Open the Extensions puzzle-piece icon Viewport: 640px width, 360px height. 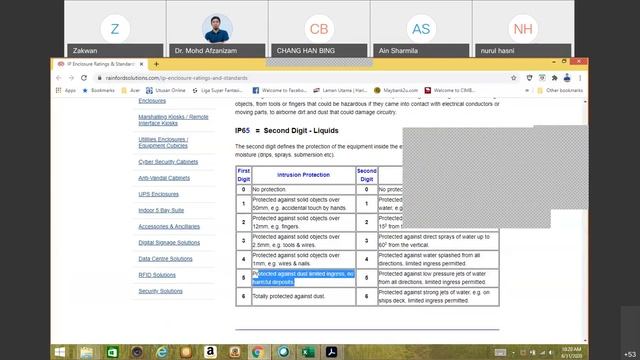(x=554, y=78)
